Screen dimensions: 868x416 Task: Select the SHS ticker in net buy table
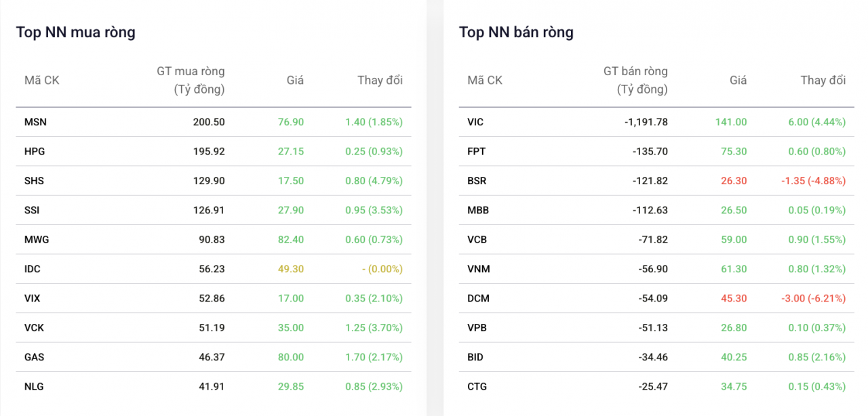(35, 181)
